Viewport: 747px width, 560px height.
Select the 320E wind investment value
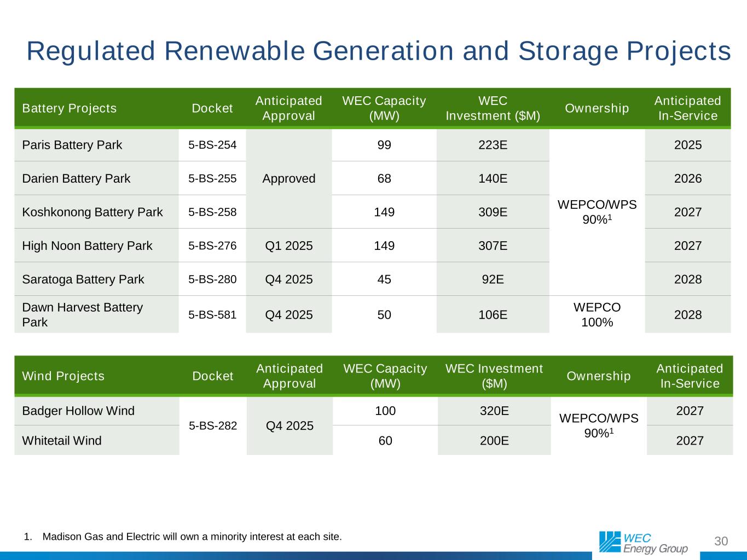pos(494,411)
